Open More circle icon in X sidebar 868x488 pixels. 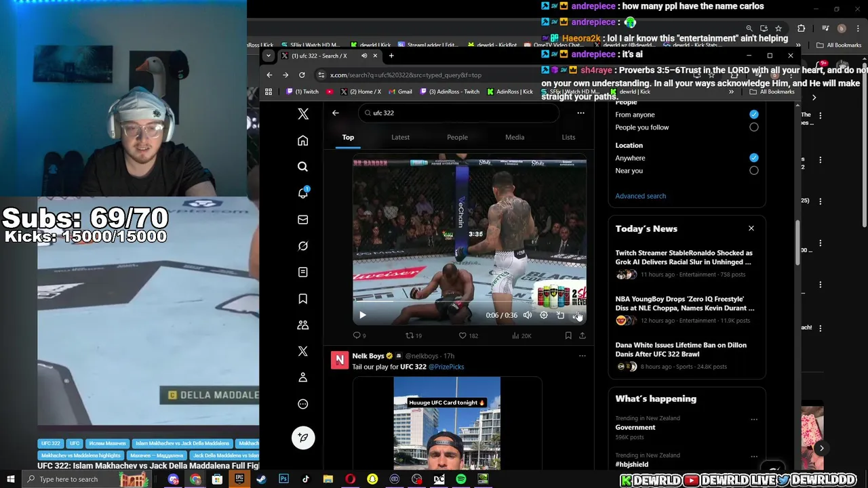coord(303,404)
